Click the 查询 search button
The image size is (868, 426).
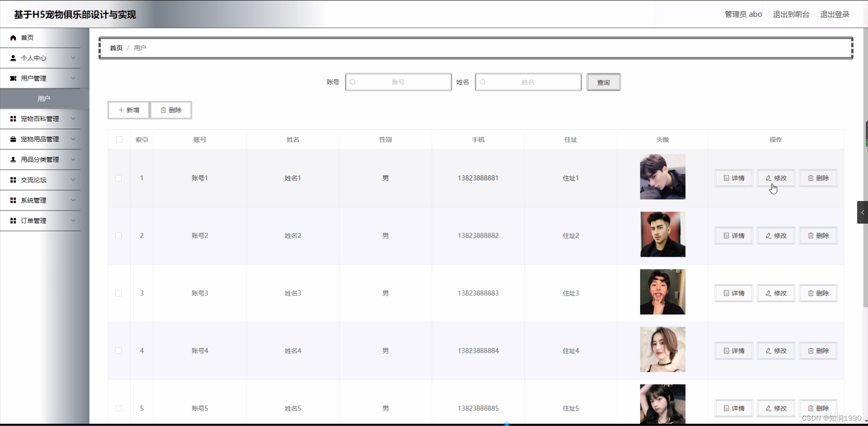tap(603, 82)
